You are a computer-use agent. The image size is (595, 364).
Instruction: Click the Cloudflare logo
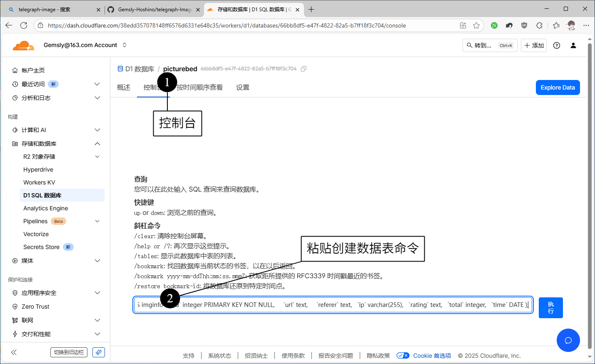[x=23, y=45]
